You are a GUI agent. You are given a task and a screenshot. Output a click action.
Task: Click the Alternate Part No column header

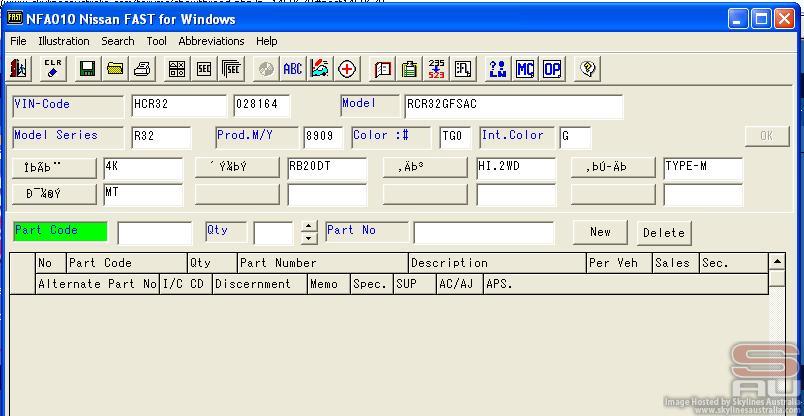tap(97, 284)
